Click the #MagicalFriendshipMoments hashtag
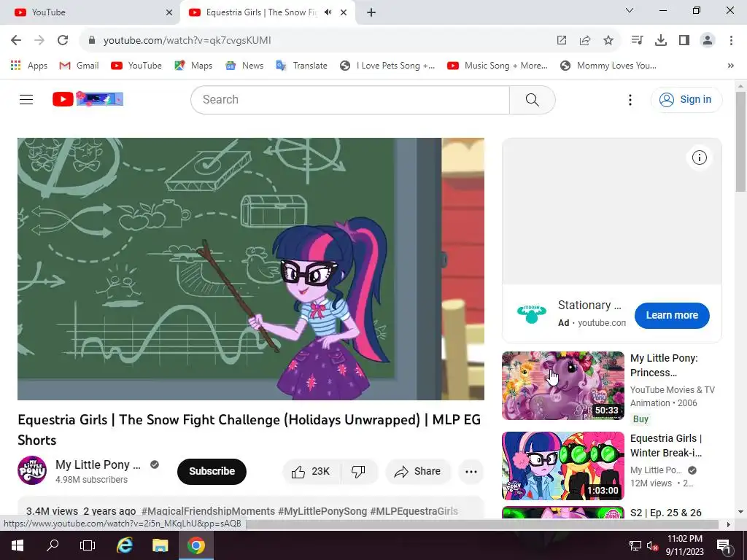Image resolution: width=747 pixels, height=560 pixels. (208, 511)
